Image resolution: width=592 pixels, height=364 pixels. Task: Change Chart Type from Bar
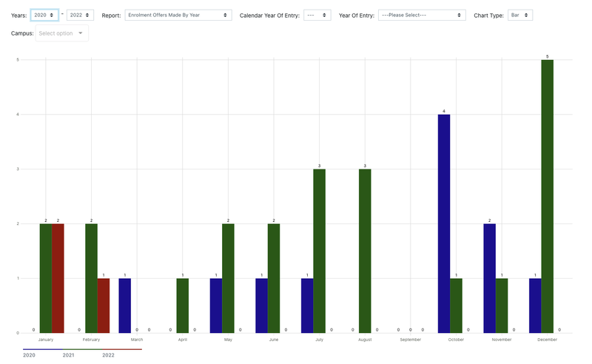point(519,15)
